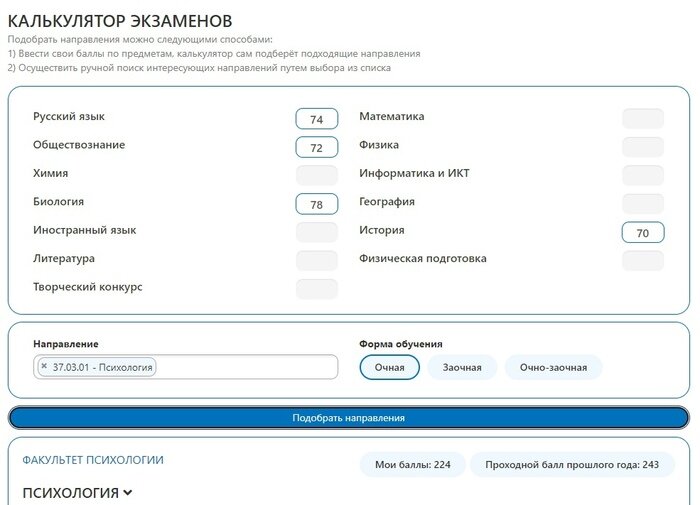Click the КАЛЬКУЛЯТОР ЭКЗАМЕНОВ heading
700x505 pixels.
point(120,21)
